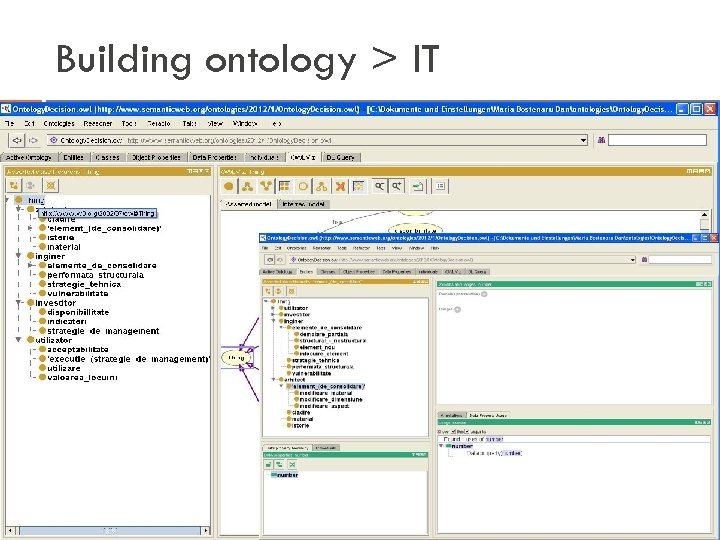Switch to the Classes tab in main window
Screen dimensions: 720x540
tap(107, 158)
